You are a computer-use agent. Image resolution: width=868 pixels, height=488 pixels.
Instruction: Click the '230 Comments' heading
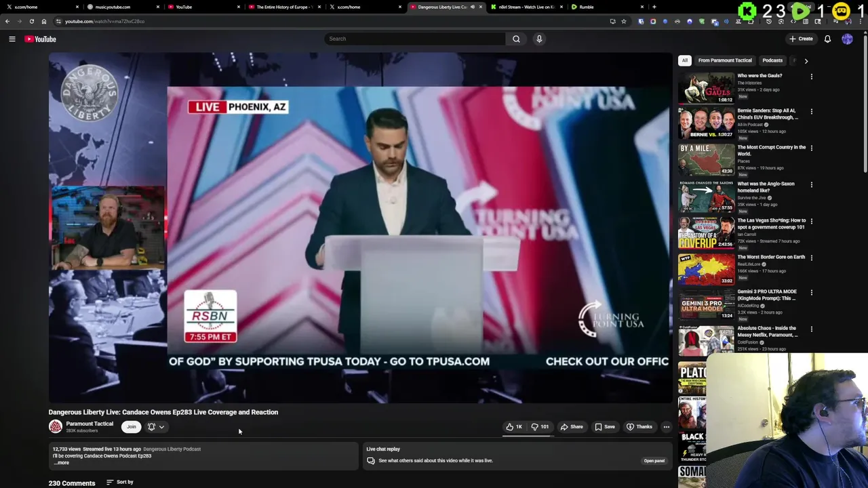72,483
